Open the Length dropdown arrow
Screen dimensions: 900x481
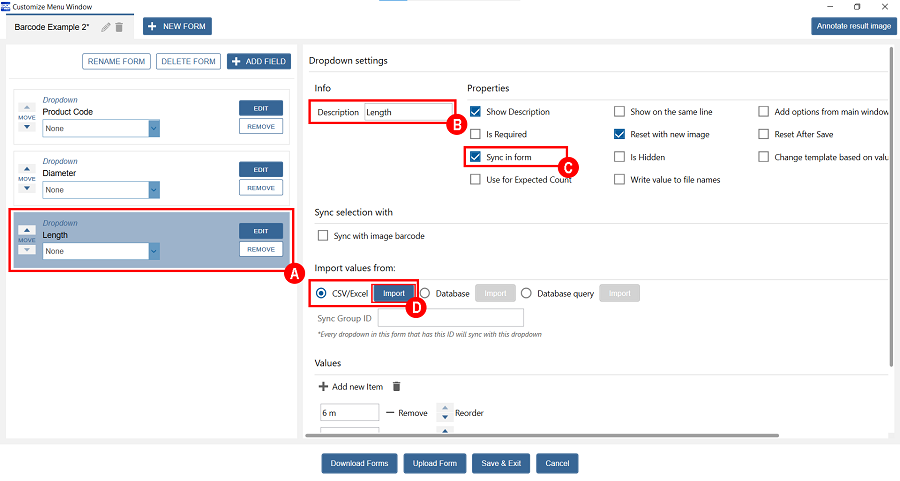(154, 251)
